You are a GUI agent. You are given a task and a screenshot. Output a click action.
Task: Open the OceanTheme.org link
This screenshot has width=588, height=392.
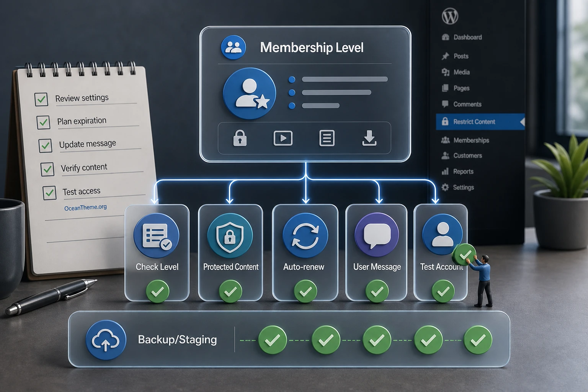(x=85, y=207)
